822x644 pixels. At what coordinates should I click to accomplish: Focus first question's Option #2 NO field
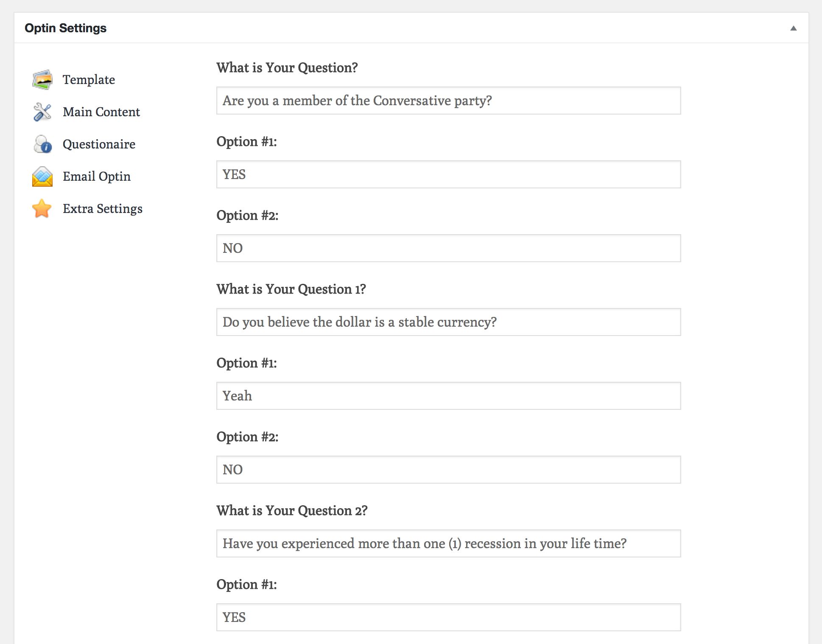click(x=448, y=248)
